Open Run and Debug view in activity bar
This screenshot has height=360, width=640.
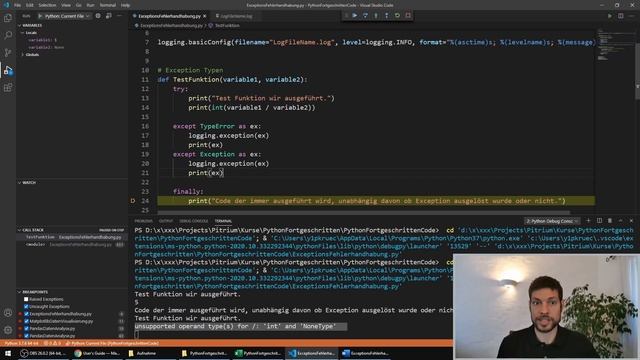[8, 70]
